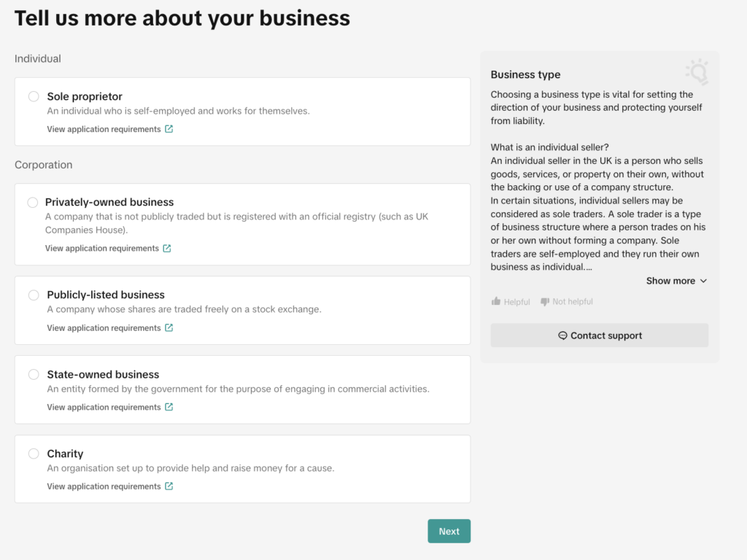Click external link icon under Publicly-listed business
Image resolution: width=747 pixels, height=560 pixels.
tap(169, 328)
